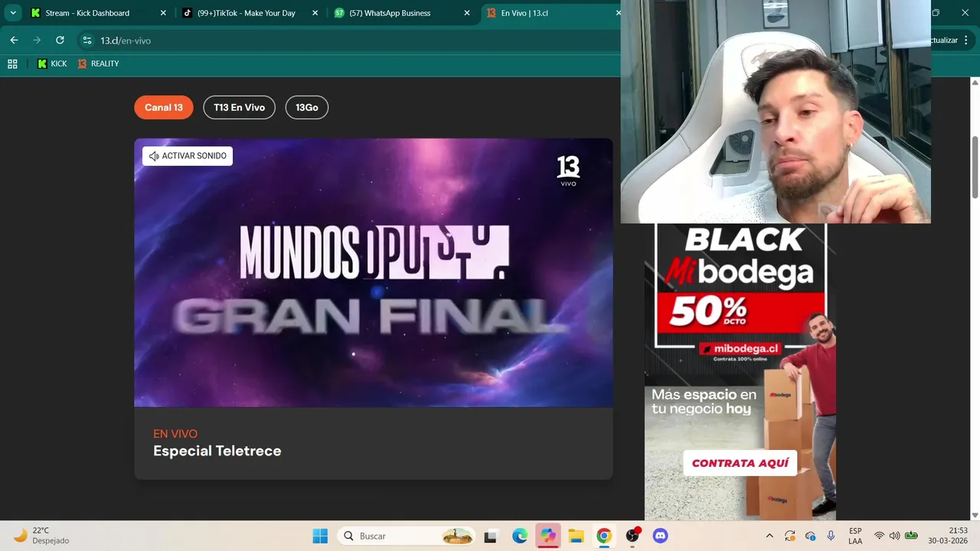Click the Mundos Opuestos live video player
The width and height of the screenshot is (980, 551).
pyautogui.click(x=374, y=272)
